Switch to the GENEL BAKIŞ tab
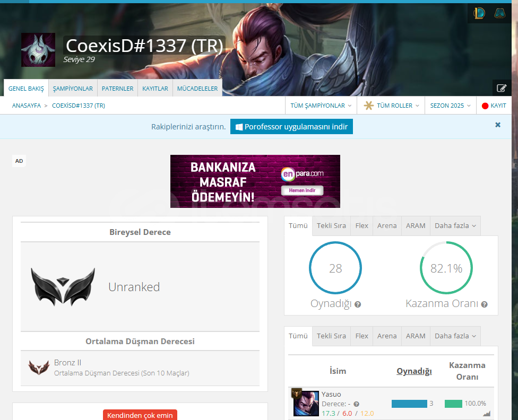 point(26,89)
